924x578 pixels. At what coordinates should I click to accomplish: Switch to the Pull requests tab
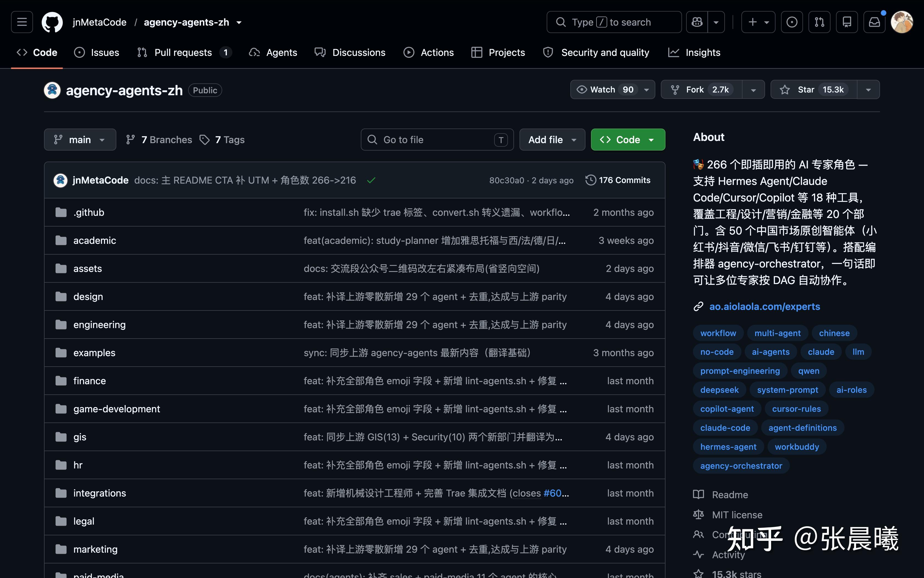tap(185, 52)
